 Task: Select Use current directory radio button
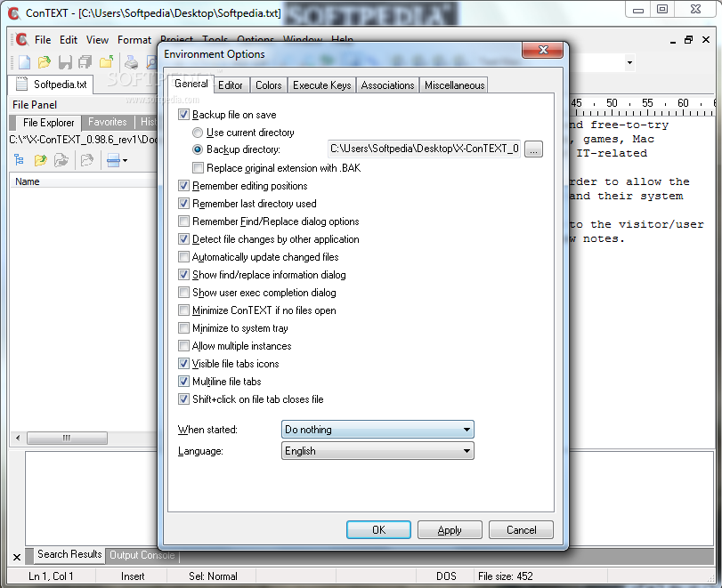[x=198, y=133]
